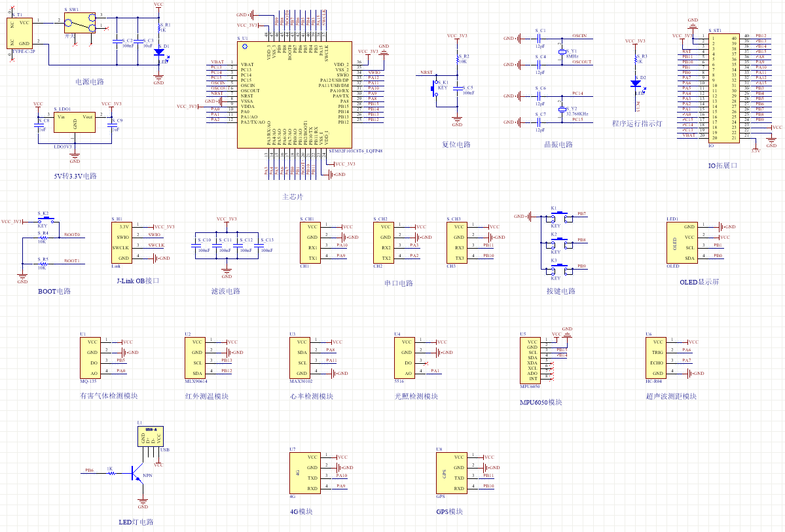Select the S_K1 reset key symbol
The height and width of the screenshot is (532, 785).
pos(435,88)
